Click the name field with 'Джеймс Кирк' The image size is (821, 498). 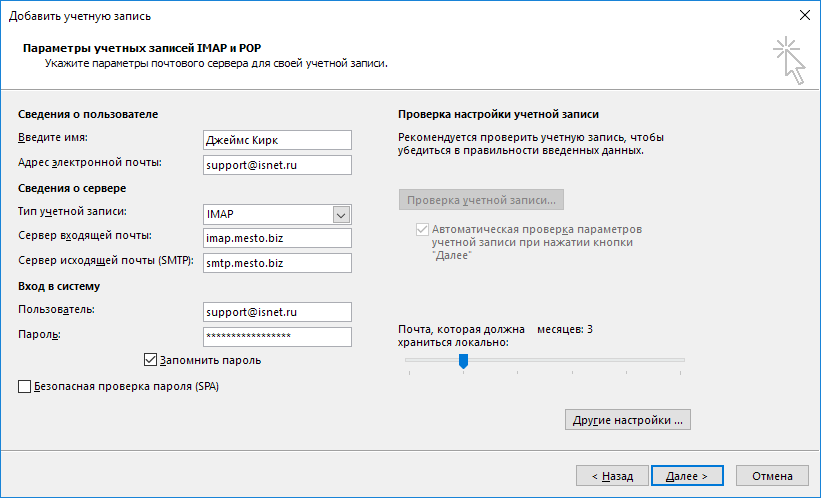coord(276,140)
